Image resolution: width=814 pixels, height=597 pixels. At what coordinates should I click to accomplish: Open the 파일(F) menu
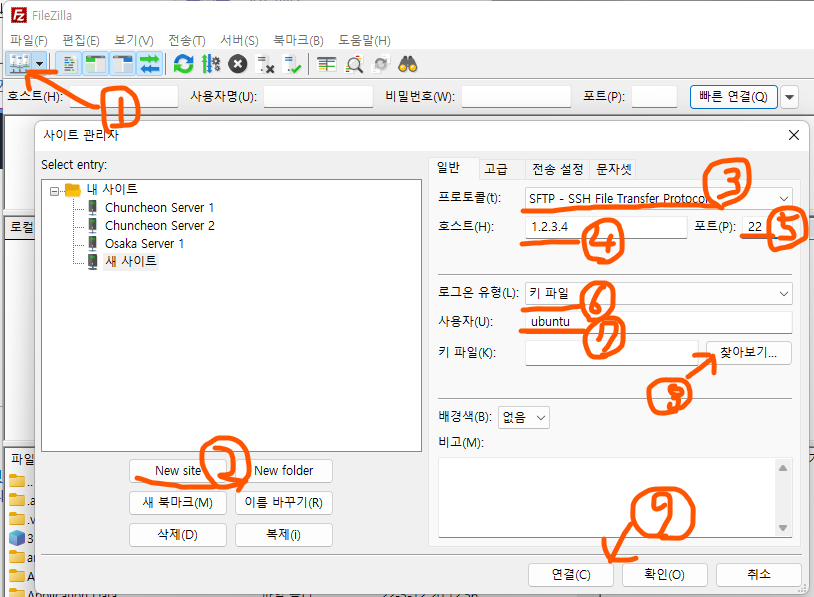29,40
